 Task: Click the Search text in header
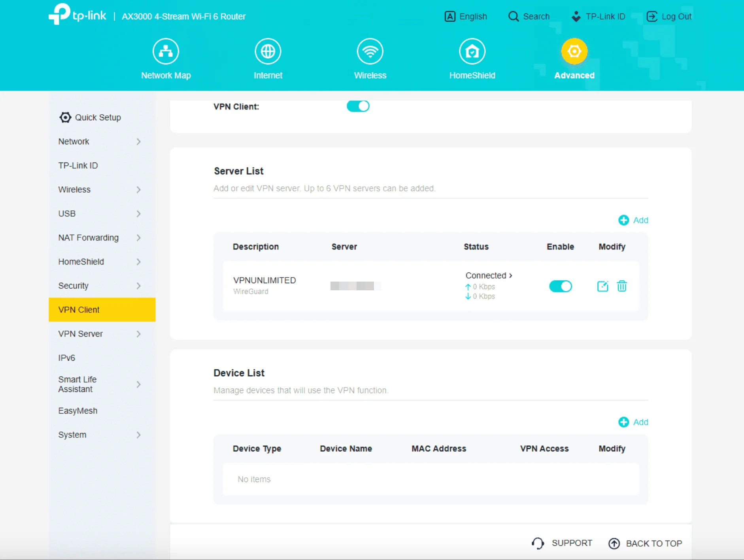pos(536,17)
